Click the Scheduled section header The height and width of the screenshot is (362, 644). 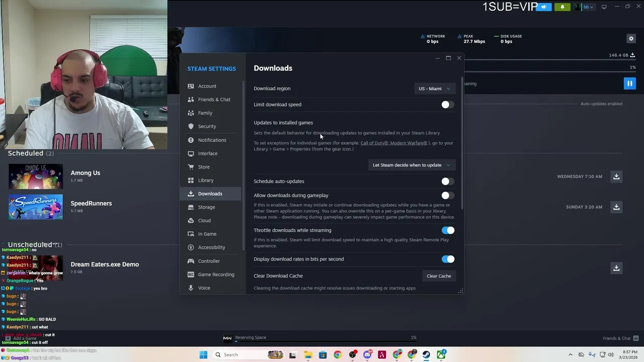pyautogui.click(x=31, y=153)
